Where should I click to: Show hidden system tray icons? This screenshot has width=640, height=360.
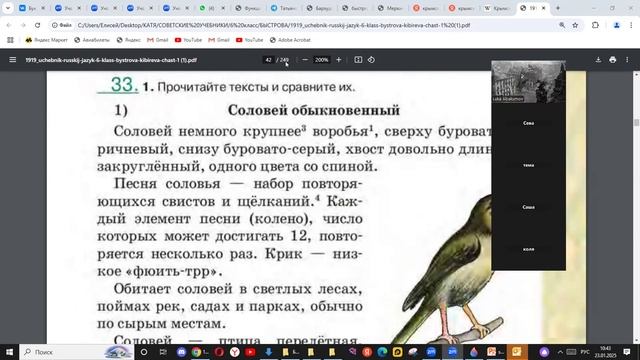[560, 352]
